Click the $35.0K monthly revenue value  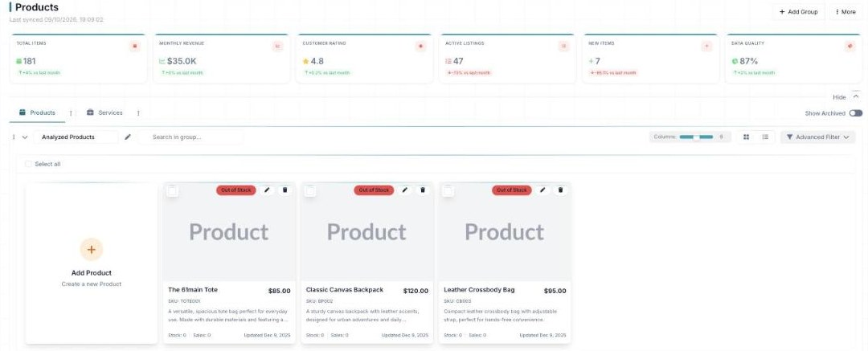(182, 61)
